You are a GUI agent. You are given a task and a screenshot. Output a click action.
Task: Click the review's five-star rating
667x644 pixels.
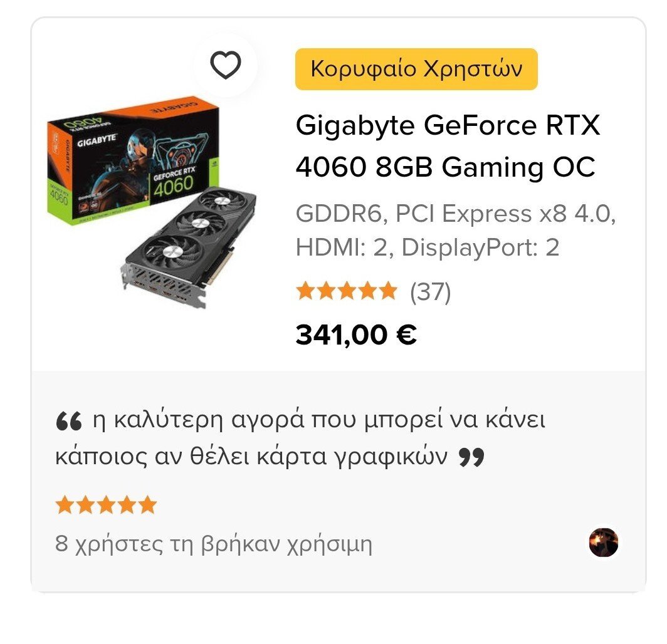[107, 505]
